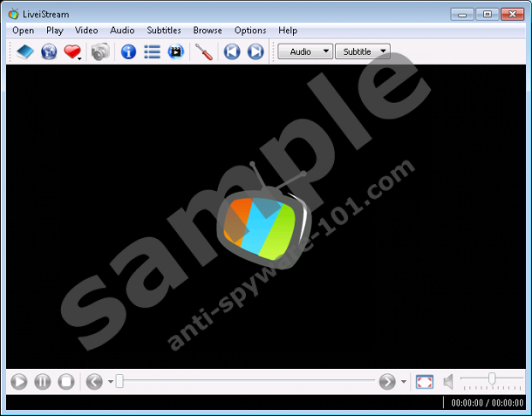The width and height of the screenshot is (532, 416).
Task: Open the Options menu
Action: point(250,31)
